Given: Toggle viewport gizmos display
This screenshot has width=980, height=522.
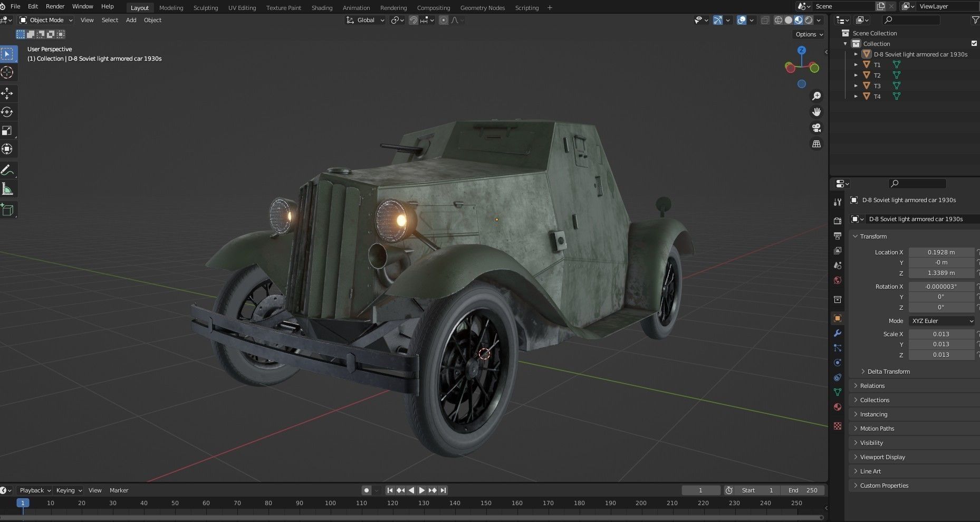Looking at the screenshot, I should tap(718, 20).
